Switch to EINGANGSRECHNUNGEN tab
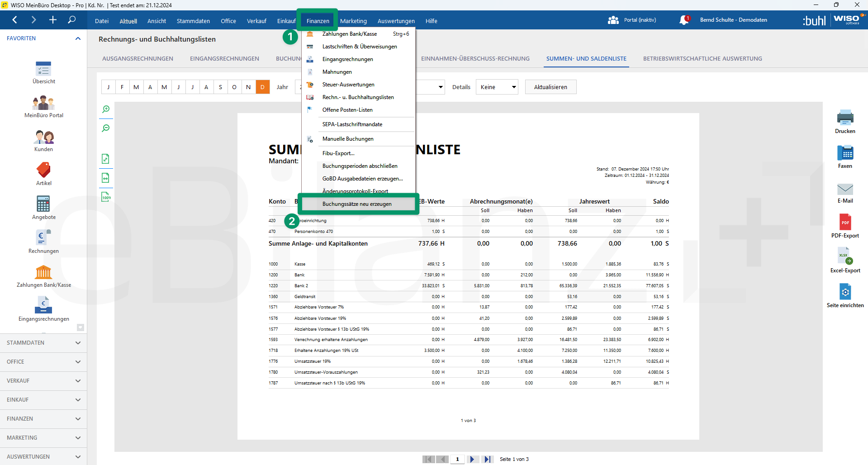The image size is (868, 465). [x=224, y=59]
